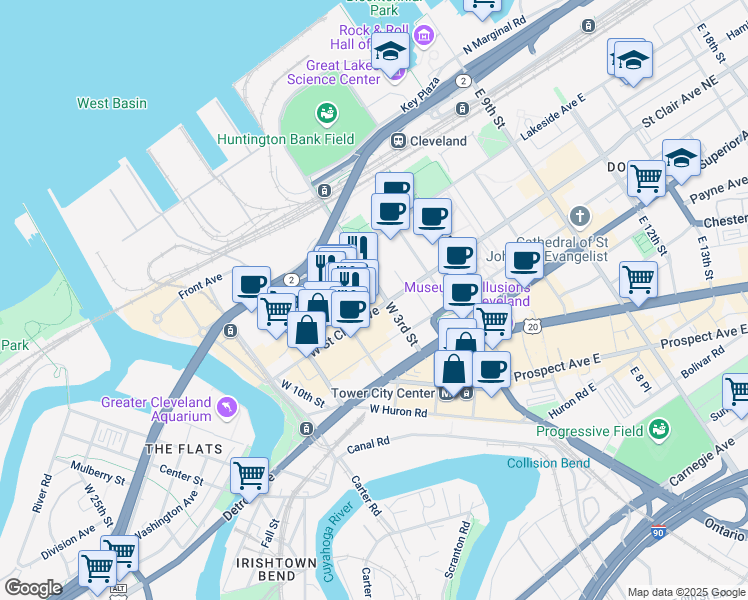Click the Greater Cleveland Aquarium dolphin icon
Viewport: 748px width, 600px height.
[x=227, y=408]
